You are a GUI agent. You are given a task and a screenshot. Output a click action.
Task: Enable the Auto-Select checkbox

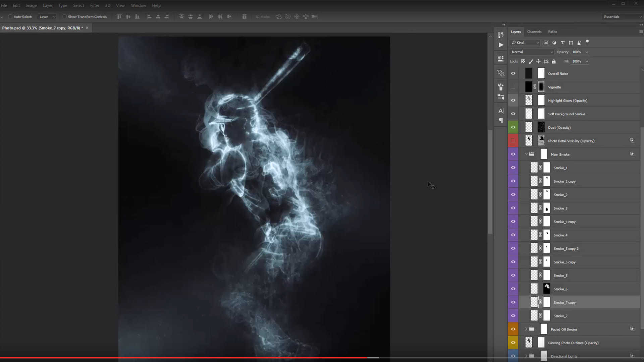(10, 16)
